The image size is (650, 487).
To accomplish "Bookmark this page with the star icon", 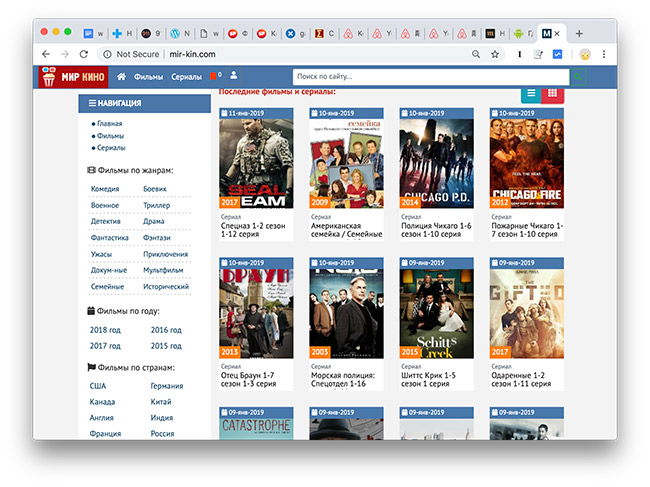I will pyautogui.click(x=495, y=54).
